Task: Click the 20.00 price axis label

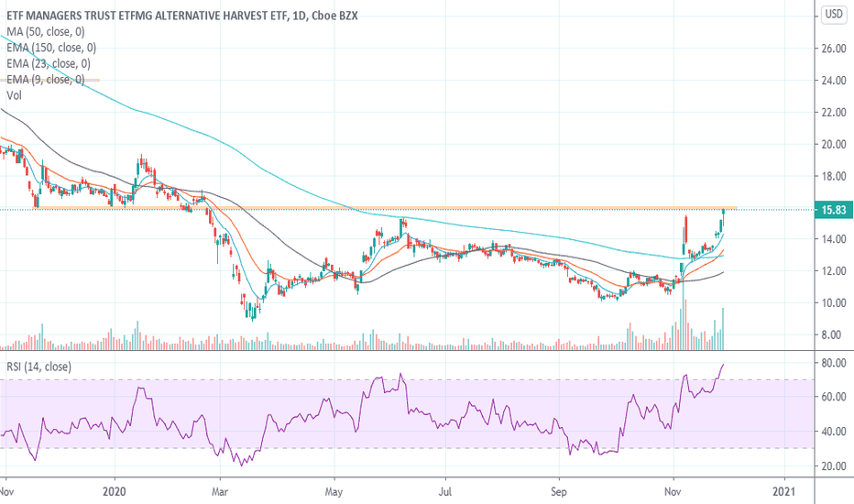Action: 834,145
